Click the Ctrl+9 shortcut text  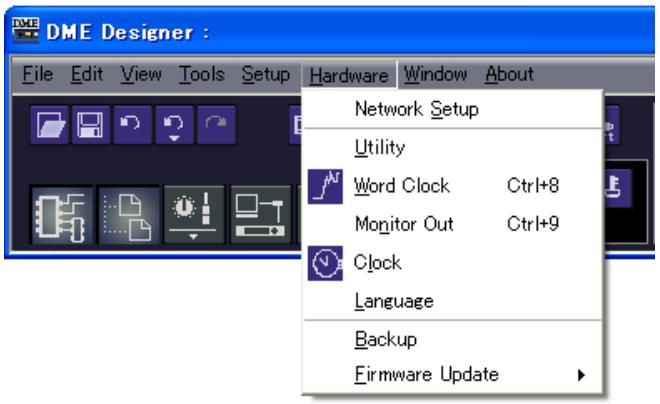pos(533,224)
